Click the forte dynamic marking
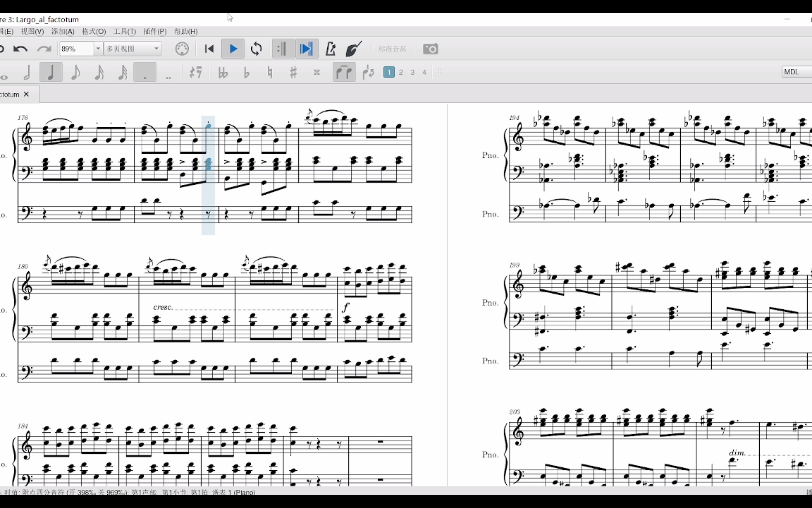Screen dimensions: 812x508 tap(346, 307)
